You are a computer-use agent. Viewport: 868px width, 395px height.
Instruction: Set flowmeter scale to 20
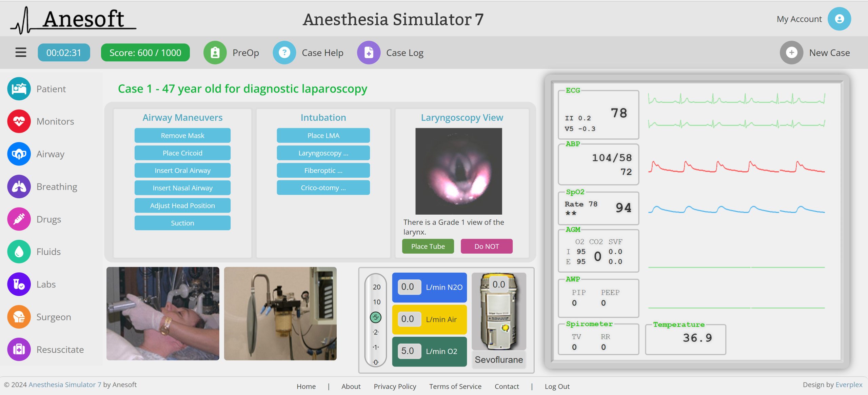click(x=377, y=287)
